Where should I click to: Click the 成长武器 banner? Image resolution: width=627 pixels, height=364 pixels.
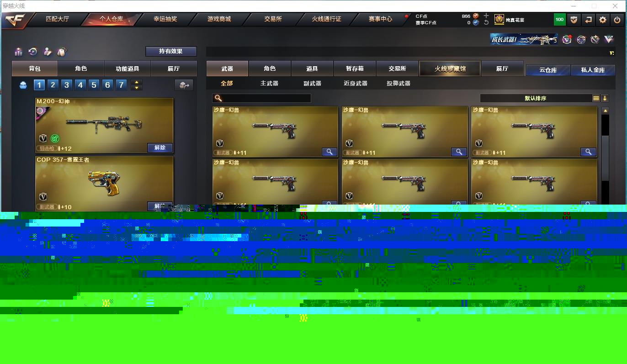click(x=524, y=39)
